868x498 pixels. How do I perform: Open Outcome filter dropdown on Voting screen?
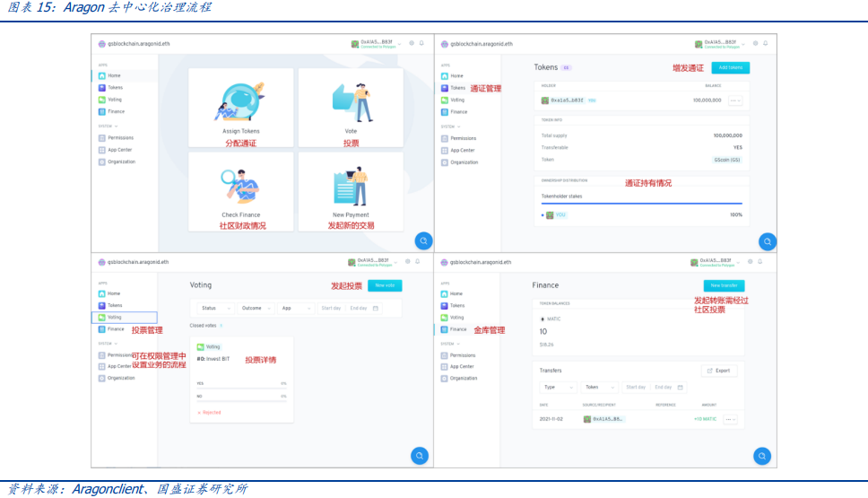point(256,309)
